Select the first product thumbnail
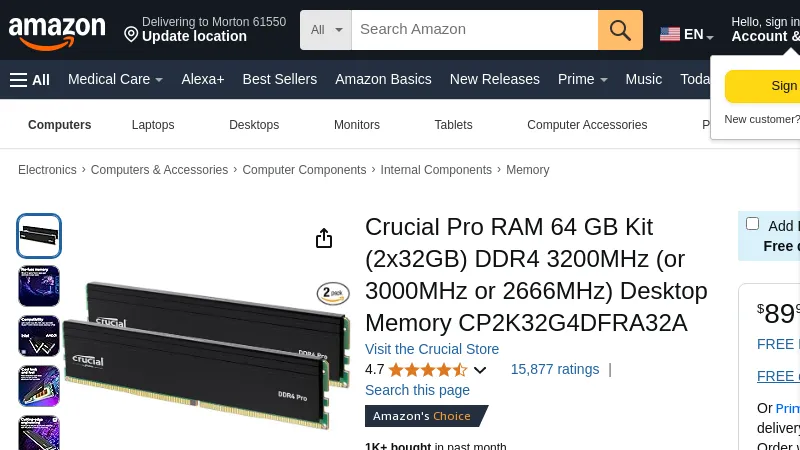Viewport: 800px width, 450px height. coord(39,236)
